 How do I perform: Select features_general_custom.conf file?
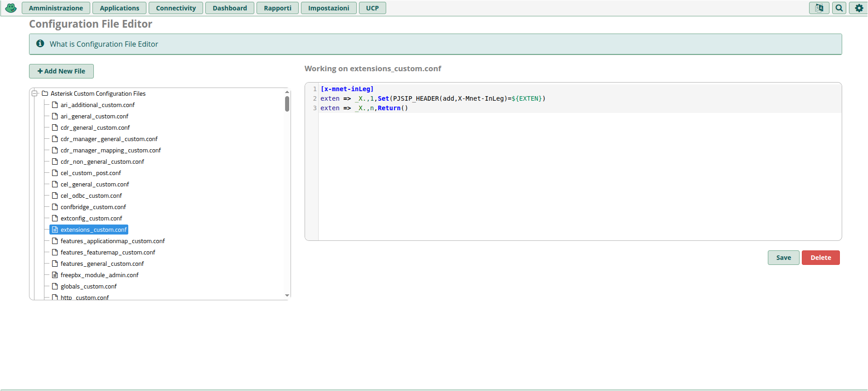(x=102, y=264)
